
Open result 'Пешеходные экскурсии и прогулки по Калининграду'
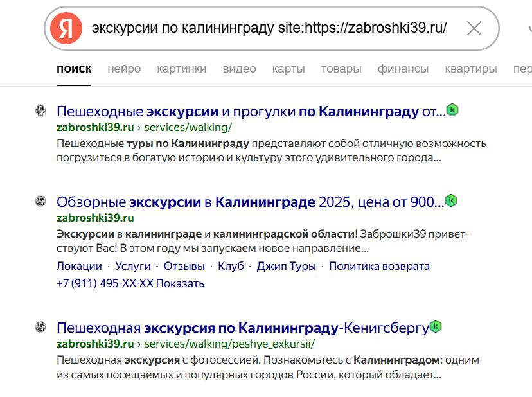pos(251,111)
